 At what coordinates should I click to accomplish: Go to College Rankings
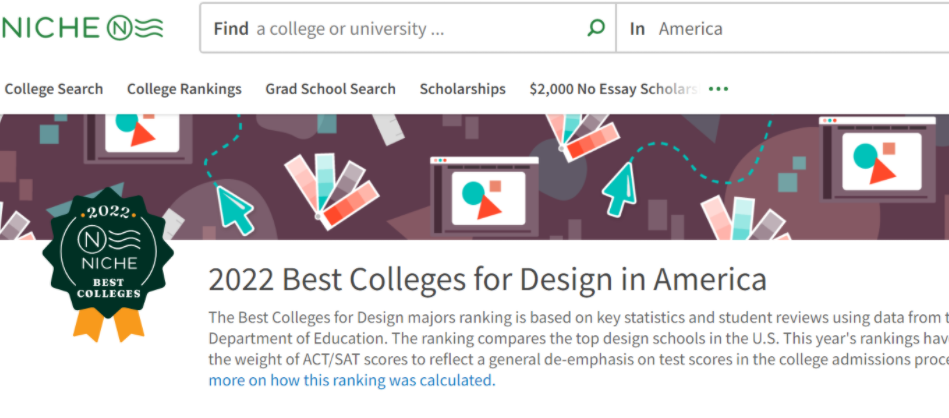coord(184,89)
